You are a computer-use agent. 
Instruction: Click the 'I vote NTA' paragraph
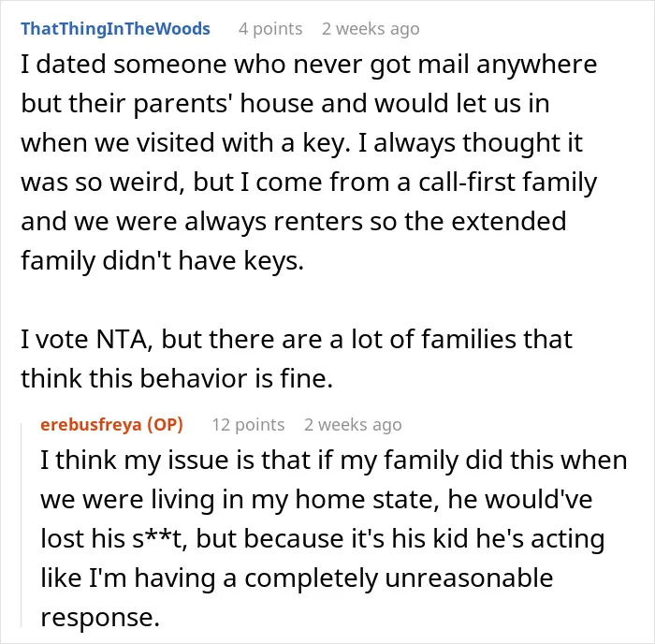pos(297,359)
